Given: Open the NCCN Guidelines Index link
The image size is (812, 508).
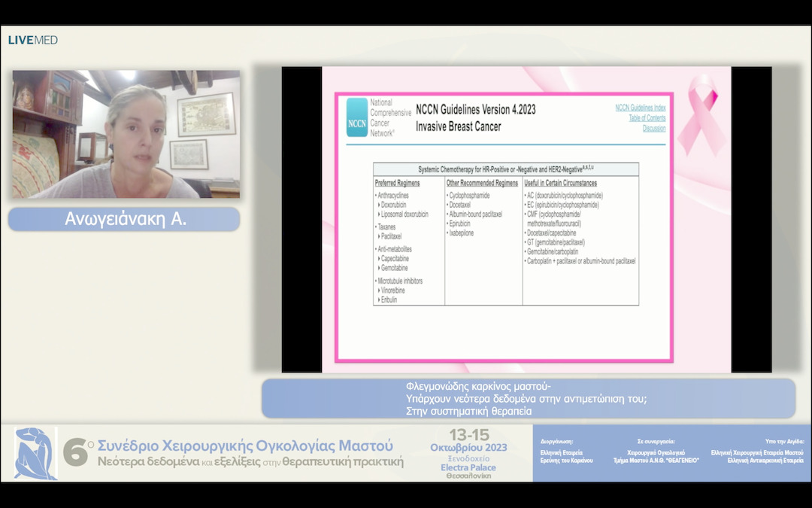Looking at the screenshot, I should tap(640, 108).
